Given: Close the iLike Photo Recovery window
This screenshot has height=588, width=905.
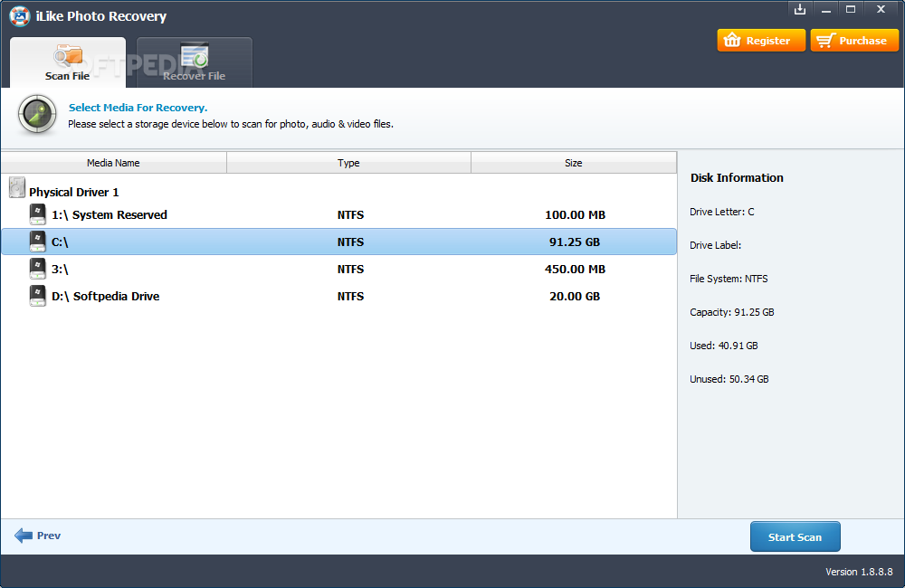Looking at the screenshot, I should (x=881, y=9).
